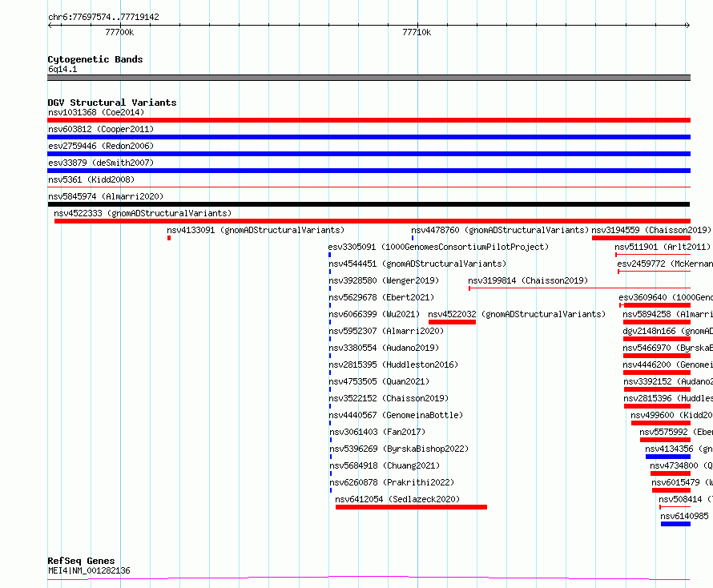The image size is (713, 588).
Task: Open nsv5952307 (Almarri2020) label
Action: pyautogui.click(x=386, y=331)
